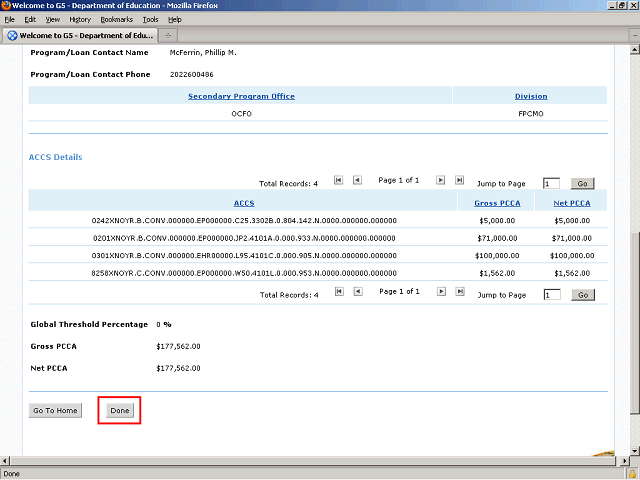Click first-page icon in bottom pagination
640x480 pixels.
coord(339,292)
